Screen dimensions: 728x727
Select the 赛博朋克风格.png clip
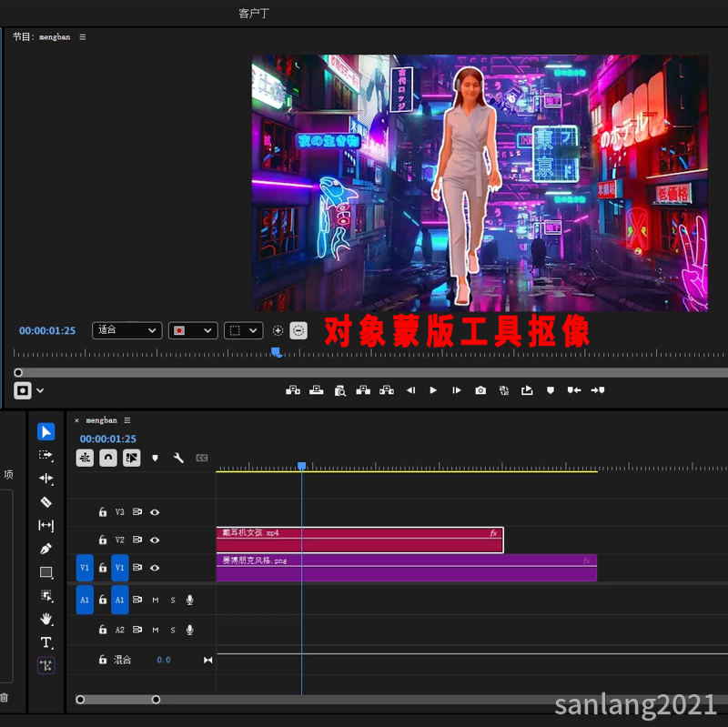(406, 568)
